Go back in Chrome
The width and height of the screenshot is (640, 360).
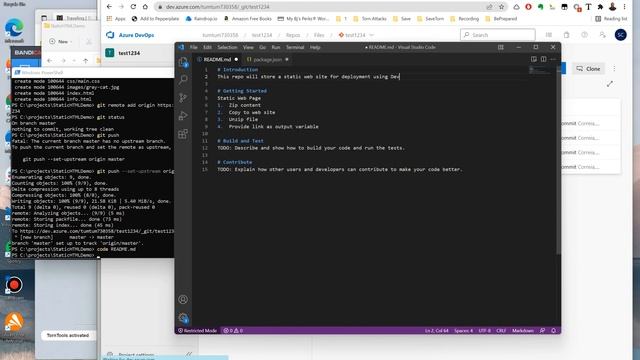[109, 7]
